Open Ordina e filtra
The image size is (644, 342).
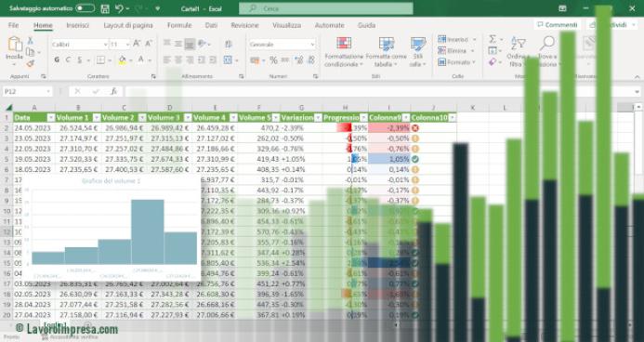click(517, 52)
